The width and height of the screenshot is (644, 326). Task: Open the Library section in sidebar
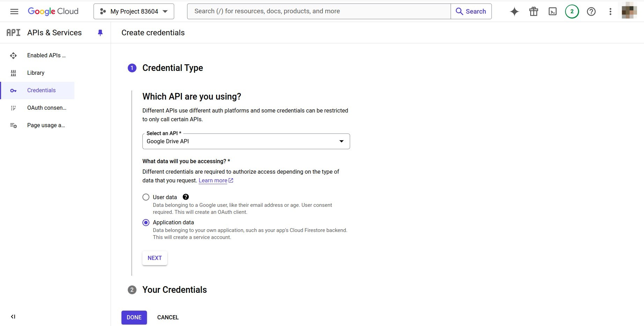pyautogui.click(x=36, y=73)
